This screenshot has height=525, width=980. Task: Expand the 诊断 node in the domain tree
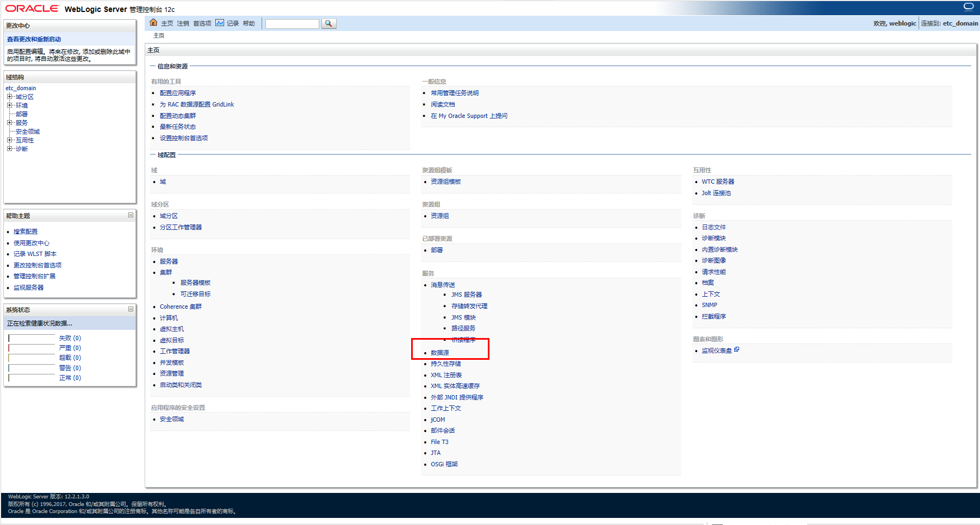click(9, 149)
